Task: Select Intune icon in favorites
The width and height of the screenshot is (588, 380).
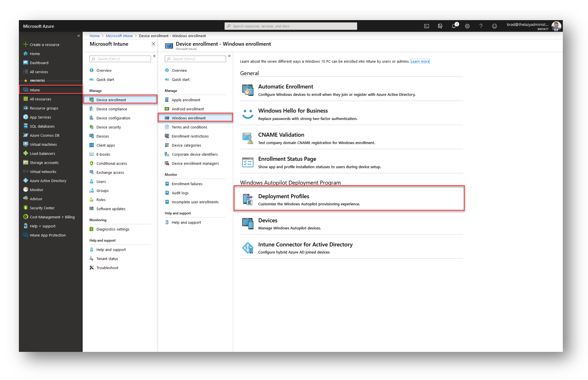Action: [x=26, y=90]
